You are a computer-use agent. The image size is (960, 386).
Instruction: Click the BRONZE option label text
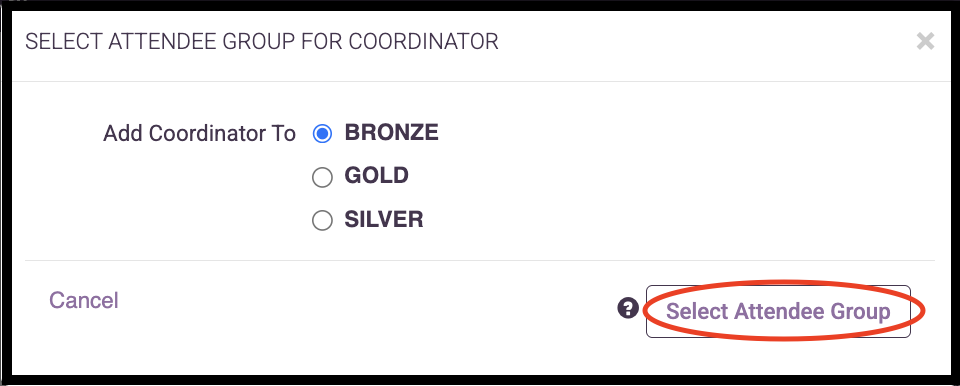pos(392,132)
